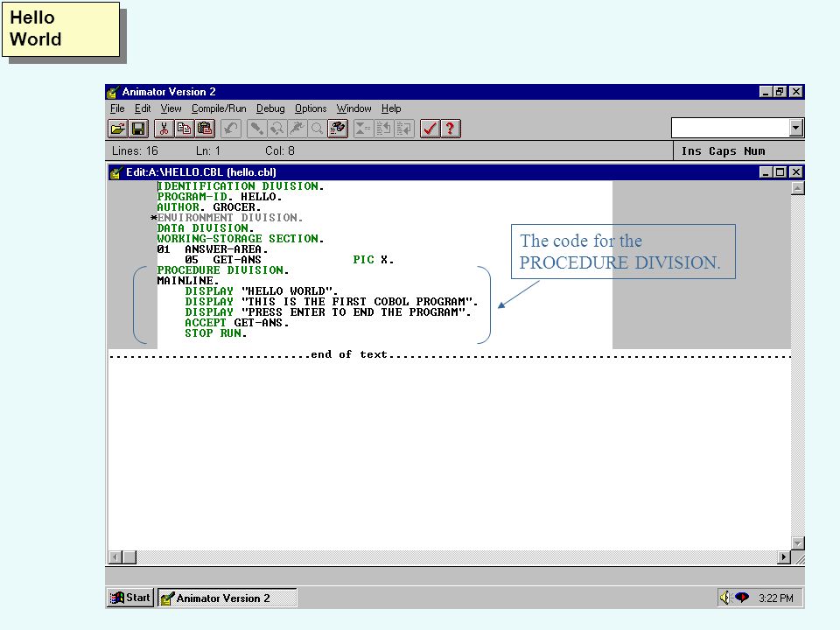This screenshot has height=630, width=840.
Task: Click the Ins Caps Num status indicator
Action: click(724, 151)
